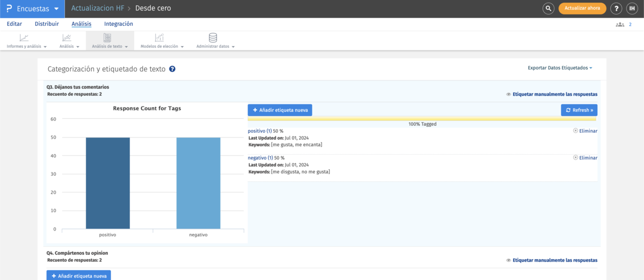Switch to the Editar tab

pyautogui.click(x=14, y=24)
